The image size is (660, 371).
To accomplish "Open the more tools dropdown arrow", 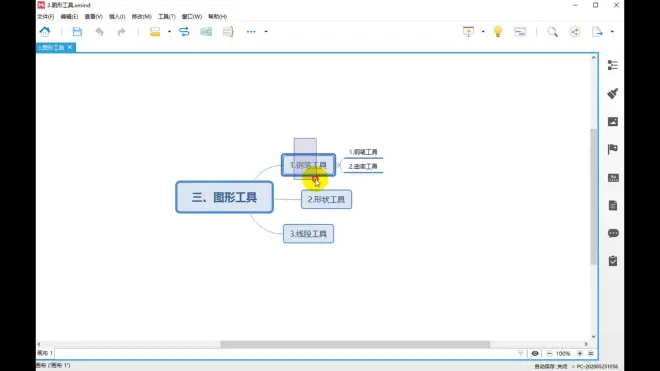I will click(x=266, y=32).
